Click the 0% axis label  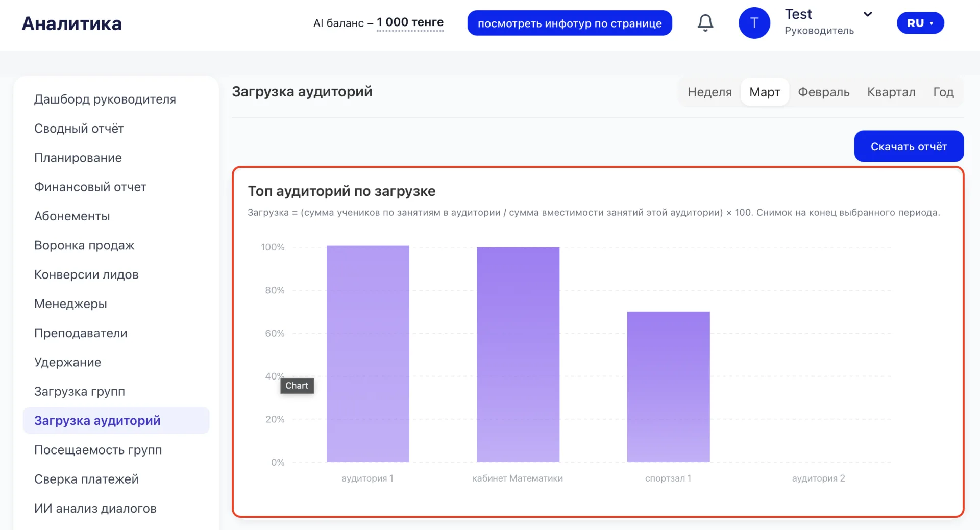coord(278,462)
